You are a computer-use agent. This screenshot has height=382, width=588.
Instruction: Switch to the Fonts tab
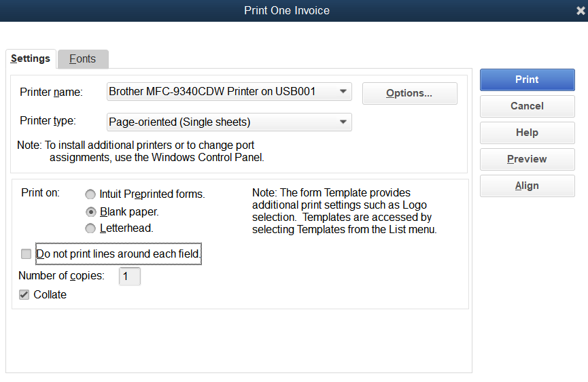coord(83,59)
